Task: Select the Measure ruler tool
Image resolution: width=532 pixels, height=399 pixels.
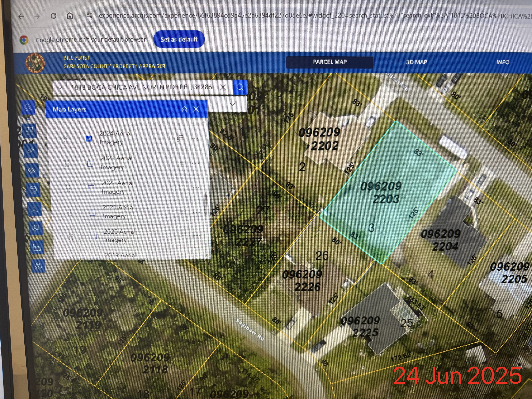Action: 31,151
